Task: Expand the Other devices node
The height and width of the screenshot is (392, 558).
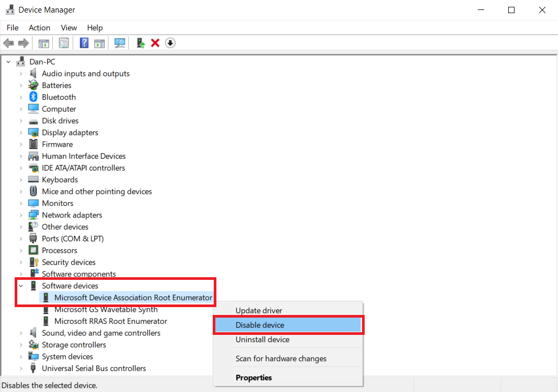Action: [x=21, y=227]
